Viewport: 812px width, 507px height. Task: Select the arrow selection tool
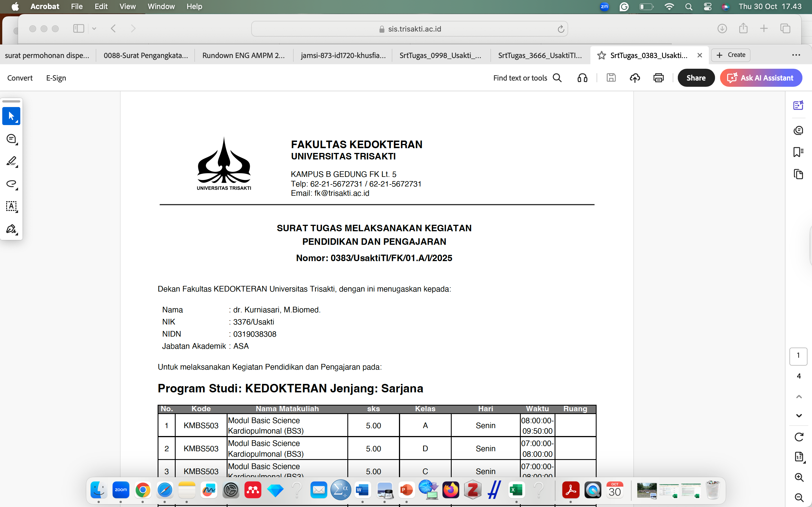click(11, 116)
